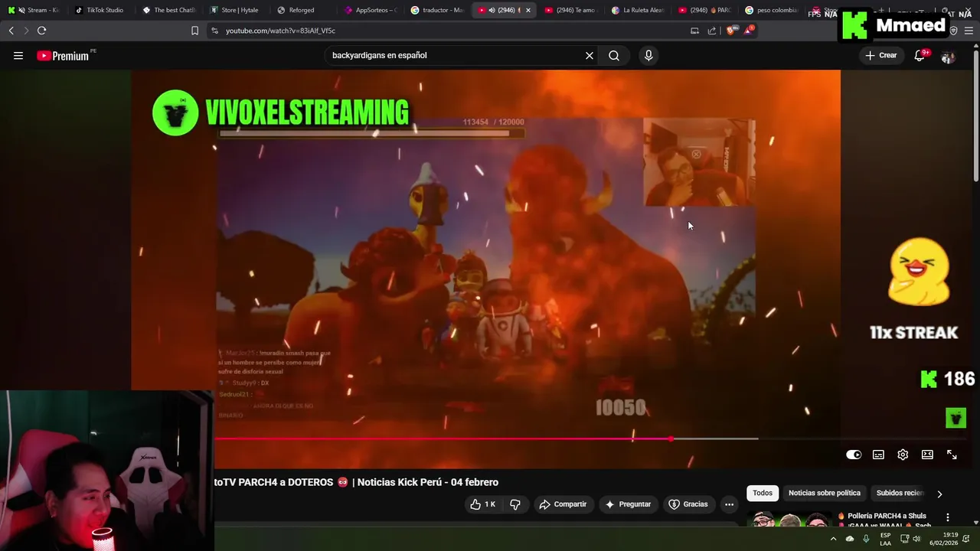980x551 pixels.
Task: Click the video title Noticias Kick Perú
Action: [356, 482]
